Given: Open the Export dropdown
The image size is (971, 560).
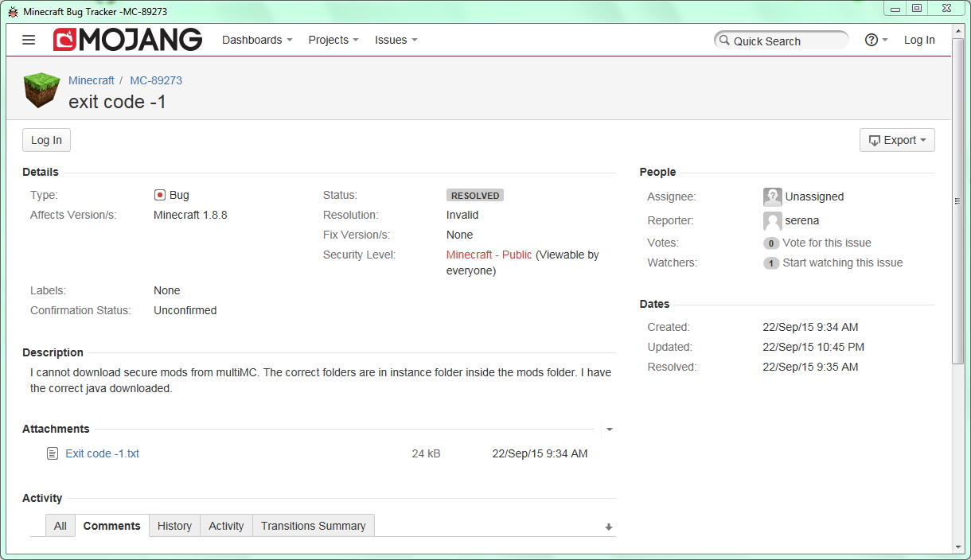Looking at the screenshot, I should [897, 140].
